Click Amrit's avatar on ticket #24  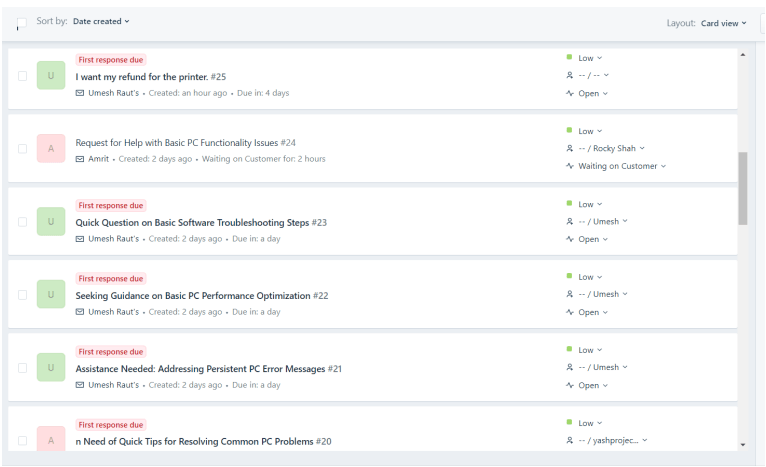pos(51,149)
